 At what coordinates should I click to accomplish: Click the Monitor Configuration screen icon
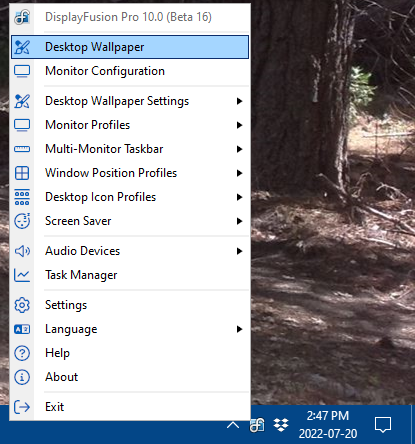point(22,71)
